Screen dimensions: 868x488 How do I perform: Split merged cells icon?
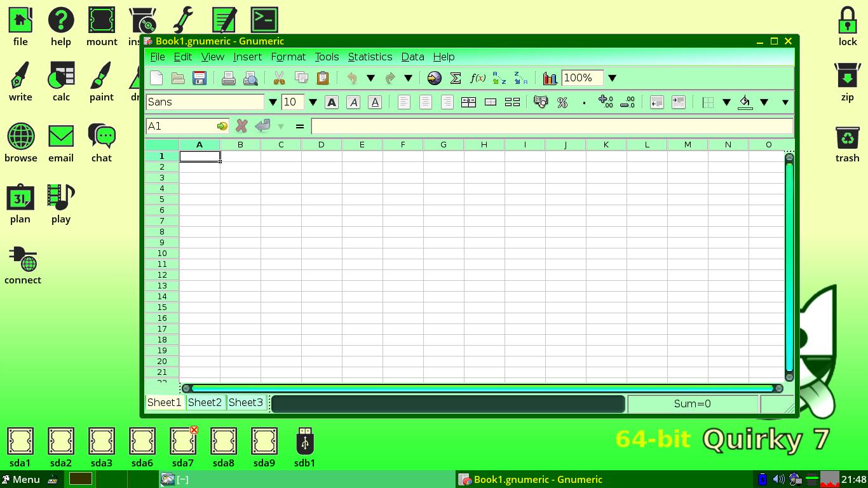point(512,102)
